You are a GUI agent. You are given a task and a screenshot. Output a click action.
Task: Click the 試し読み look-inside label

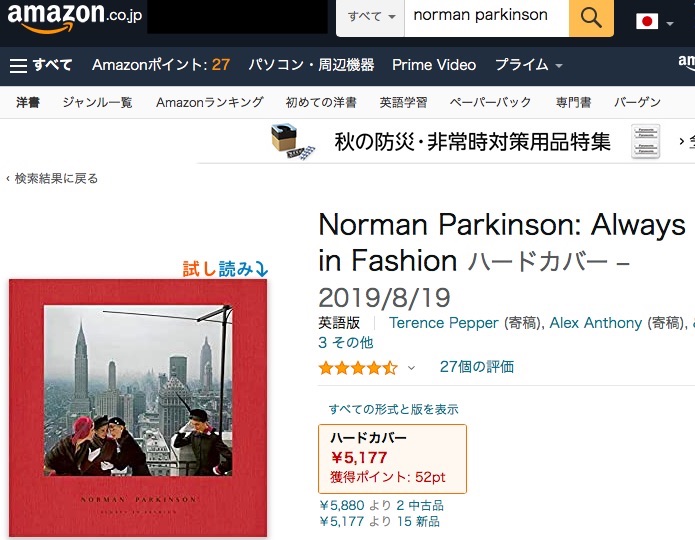coord(225,268)
